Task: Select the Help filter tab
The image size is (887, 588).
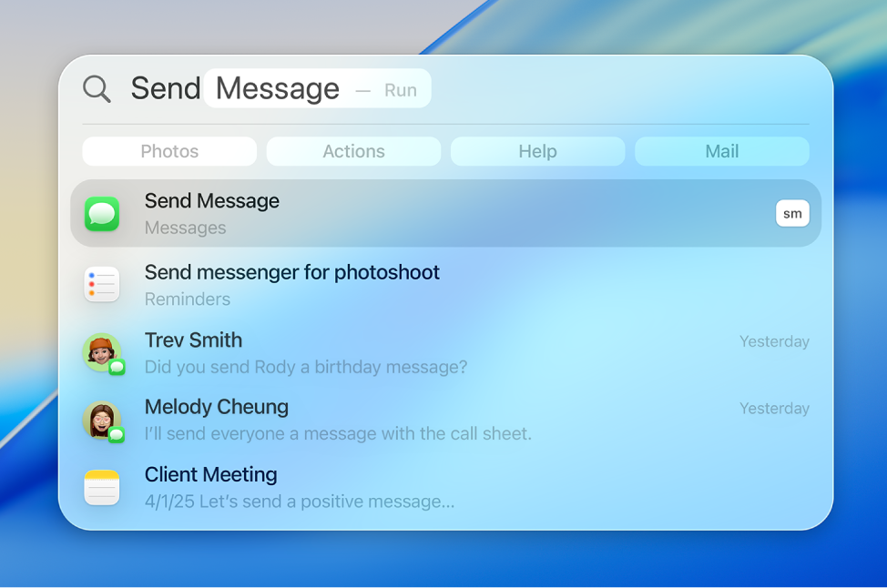Action: 538,151
